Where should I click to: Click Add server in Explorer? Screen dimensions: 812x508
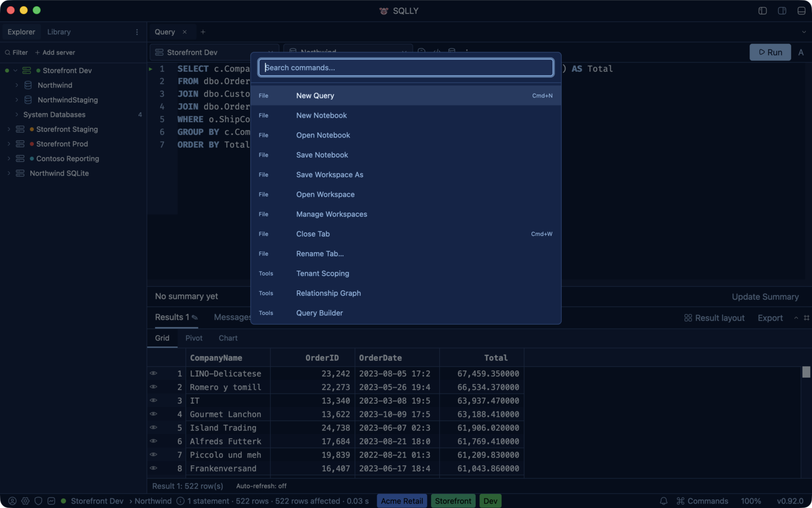55,52
